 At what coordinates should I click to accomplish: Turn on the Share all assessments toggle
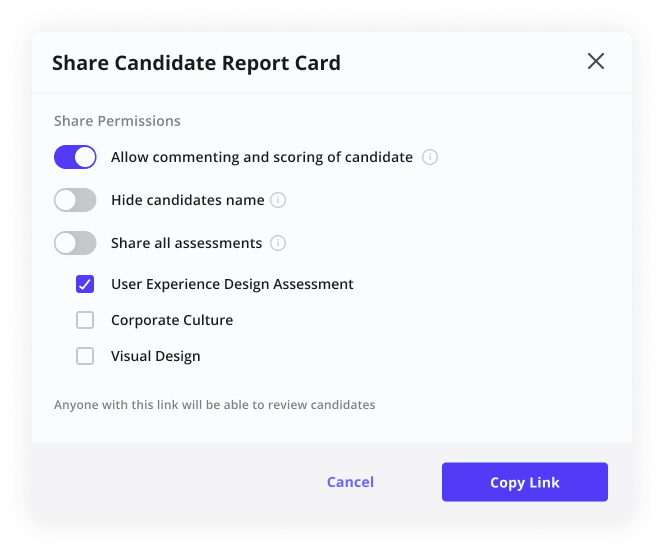click(75, 243)
